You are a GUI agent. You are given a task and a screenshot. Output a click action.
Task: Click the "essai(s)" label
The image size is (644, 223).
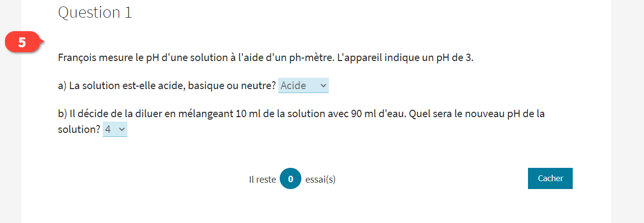[320, 180]
